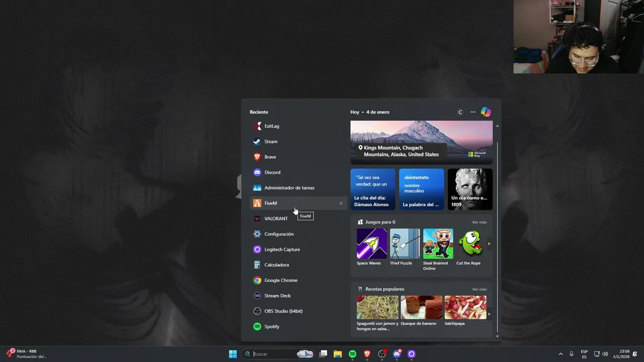Open Brave browser on the taskbar
The height and width of the screenshot is (362, 644).
click(x=367, y=354)
